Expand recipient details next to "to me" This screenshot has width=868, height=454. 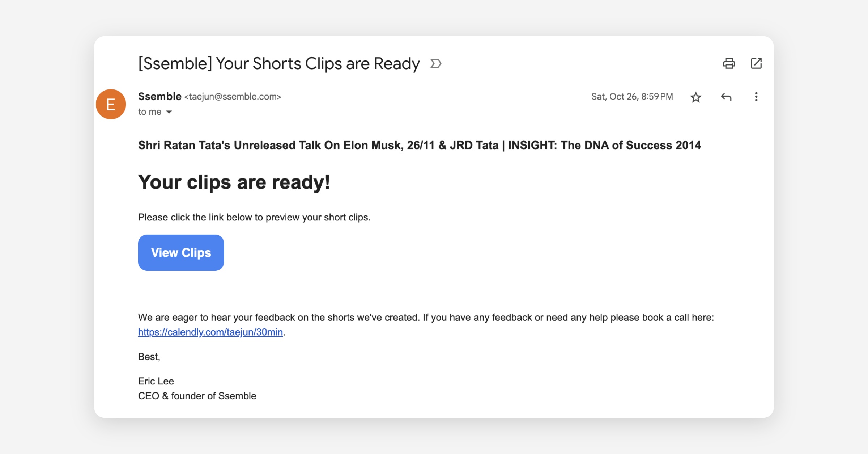point(169,112)
